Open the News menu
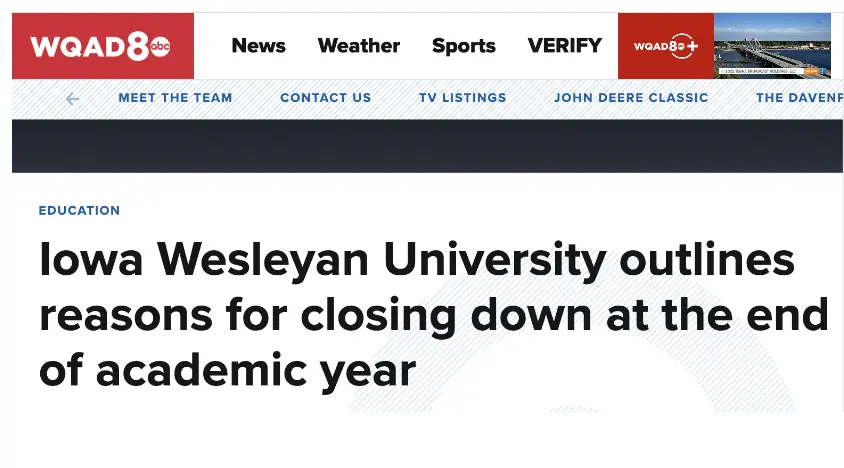Screen dimensions: 844x468 click(x=258, y=46)
